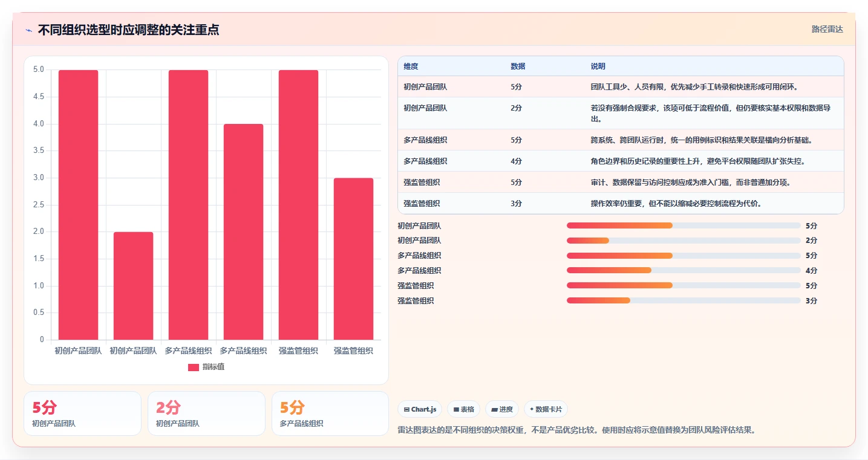The image size is (868, 460).
Task: Select the table row about 团队工具少、人员有限
Action: coord(621,87)
